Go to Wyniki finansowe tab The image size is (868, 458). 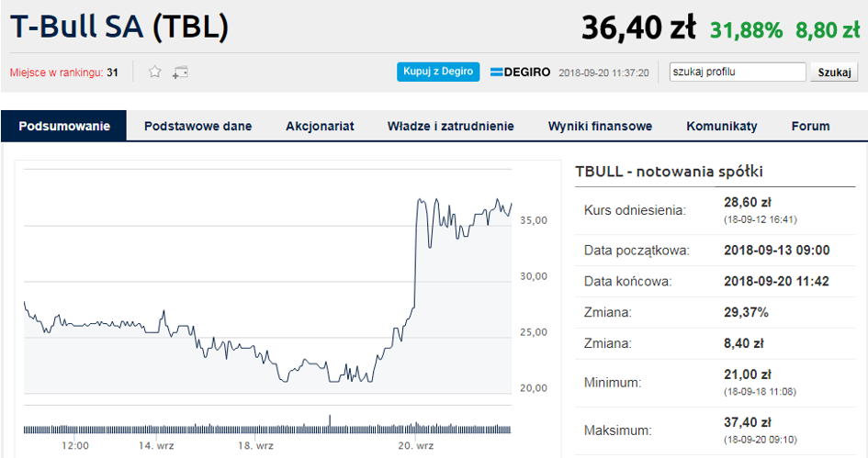[600, 127]
